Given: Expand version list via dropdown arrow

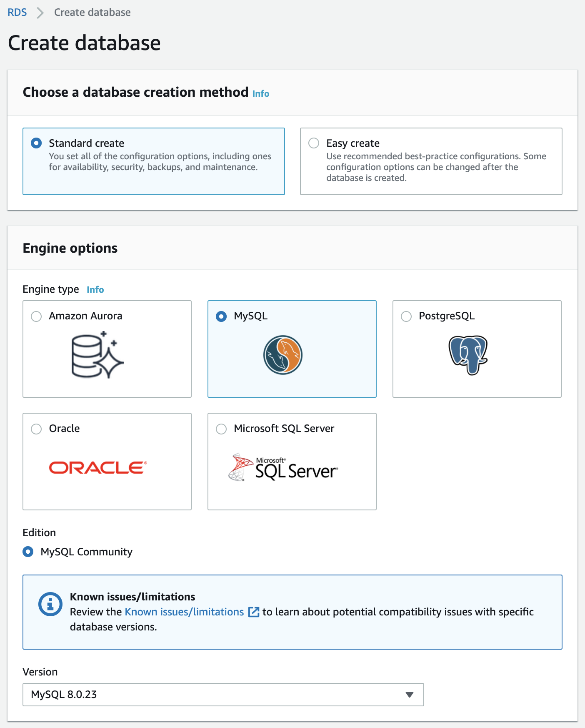Looking at the screenshot, I should coord(410,695).
